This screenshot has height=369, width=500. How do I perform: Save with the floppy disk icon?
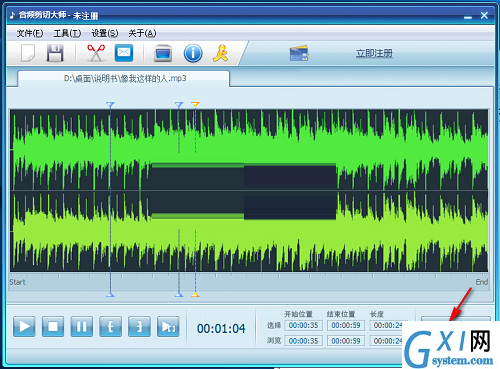click(x=55, y=53)
